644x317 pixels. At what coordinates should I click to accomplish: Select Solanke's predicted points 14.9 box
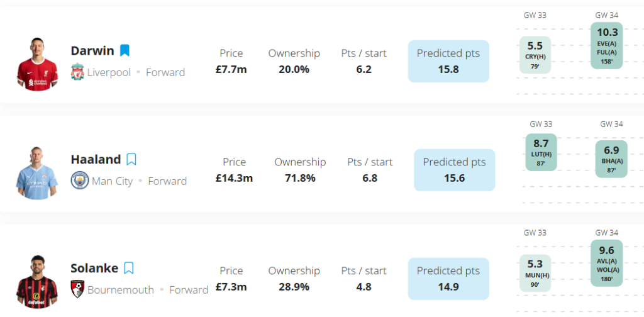click(x=448, y=279)
